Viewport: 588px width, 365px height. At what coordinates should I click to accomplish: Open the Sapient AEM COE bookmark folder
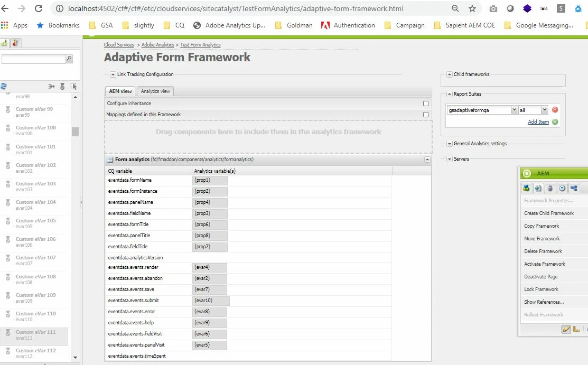point(464,25)
